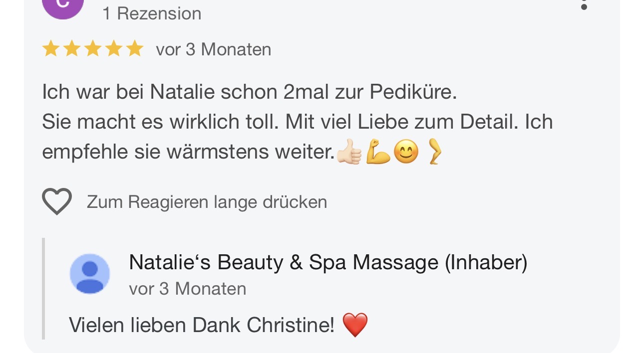Open the '1 Rezension' reviewer link
The image size is (644, 353).
152,13
